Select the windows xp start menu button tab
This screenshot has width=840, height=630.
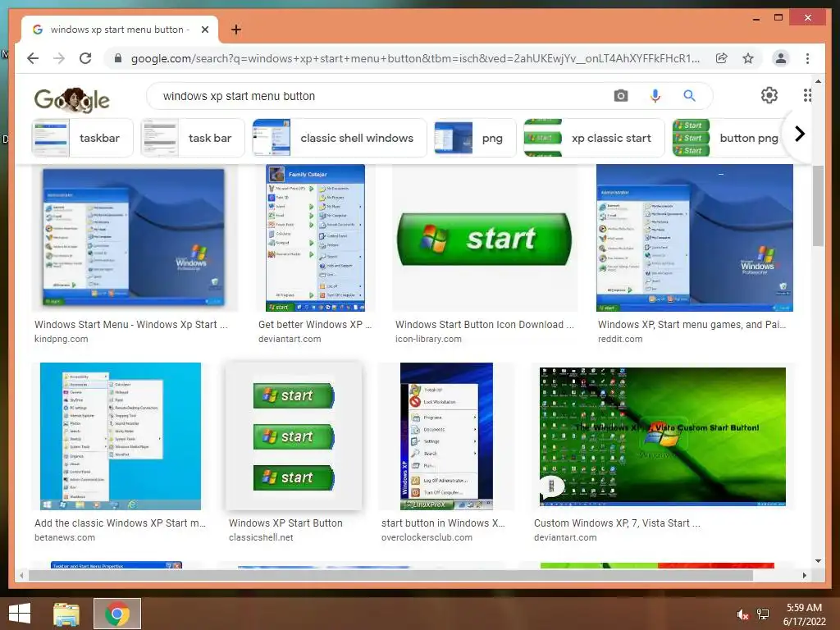coord(120,30)
